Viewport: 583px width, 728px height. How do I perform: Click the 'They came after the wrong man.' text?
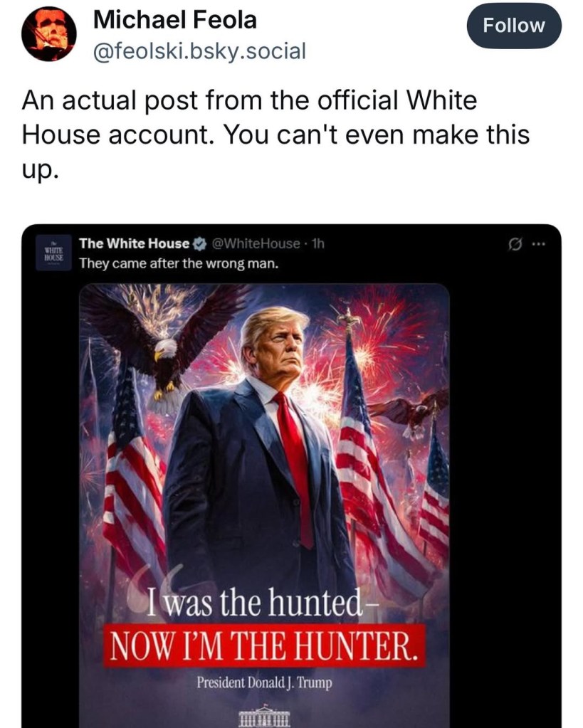tap(178, 263)
